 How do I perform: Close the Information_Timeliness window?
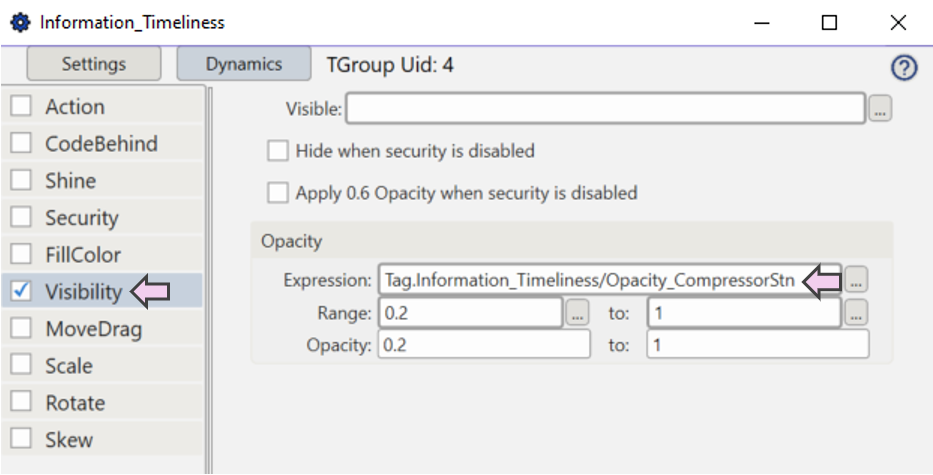[897, 22]
